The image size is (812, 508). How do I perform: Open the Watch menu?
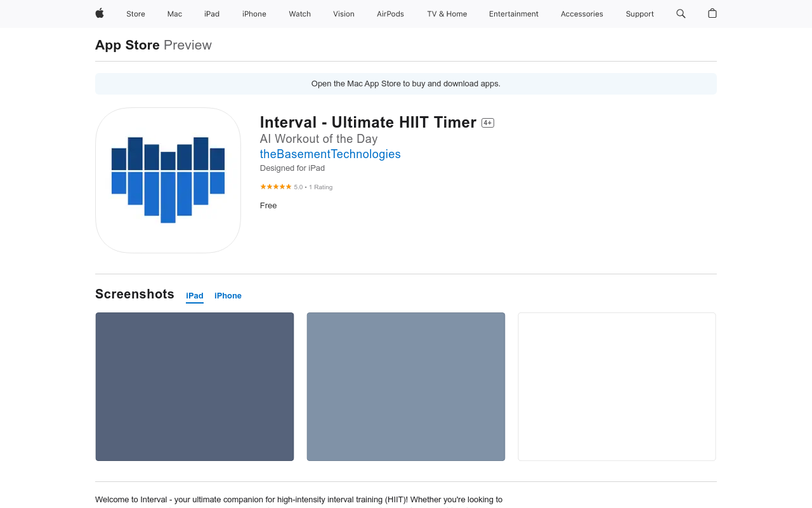pyautogui.click(x=300, y=14)
